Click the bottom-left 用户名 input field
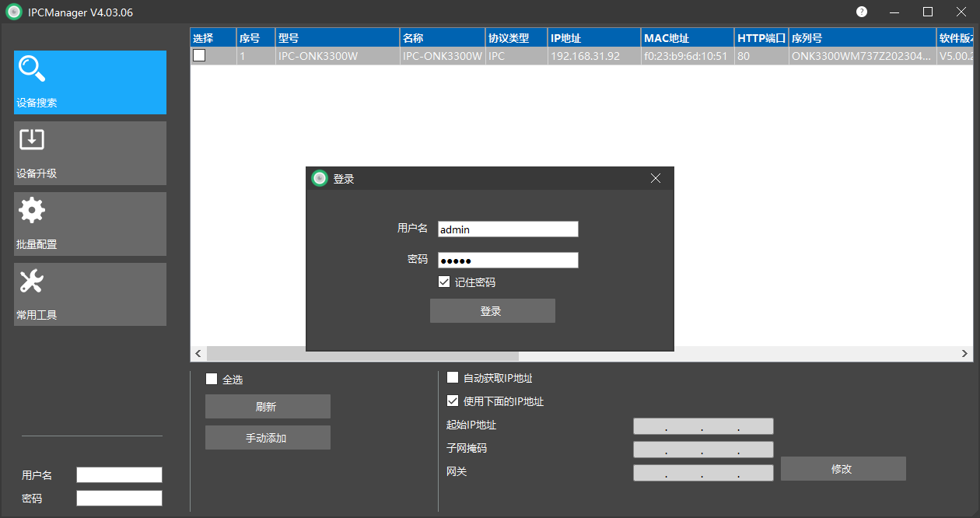980x518 pixels. tap(119, 474)
